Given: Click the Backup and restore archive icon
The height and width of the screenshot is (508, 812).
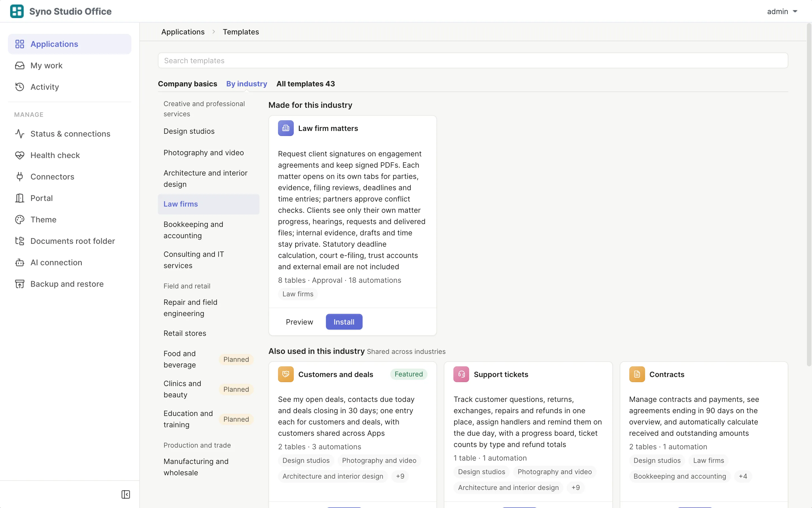Looking at the screenshot, I should coord(20,284).
